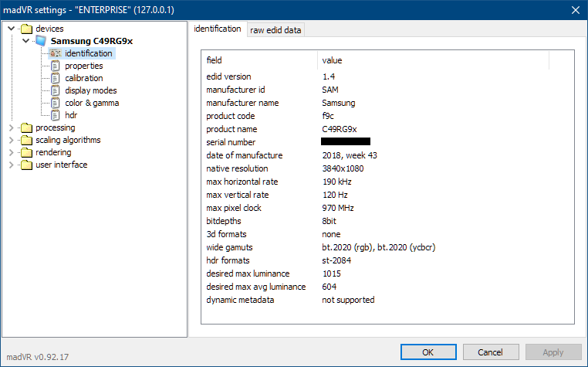Click the identification card icon
The height and width of the screenshot is (367, 588).
coord(55,53)
